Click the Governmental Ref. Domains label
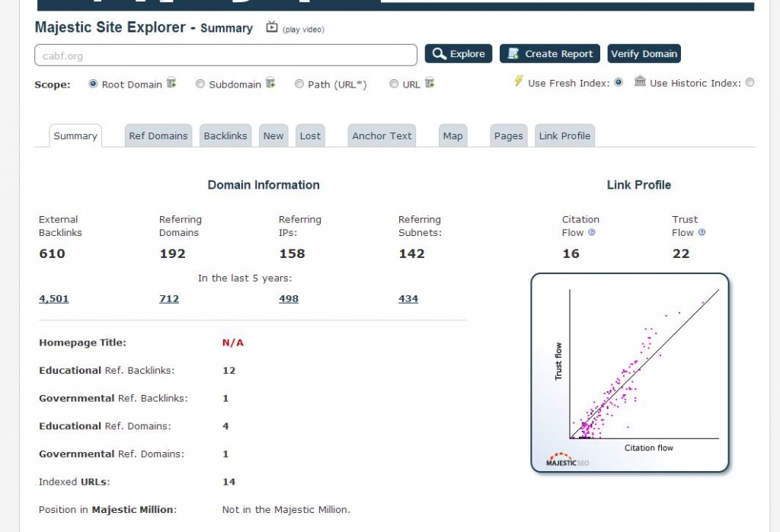Viewport: 780px width, 532px height. coord(111,454)
